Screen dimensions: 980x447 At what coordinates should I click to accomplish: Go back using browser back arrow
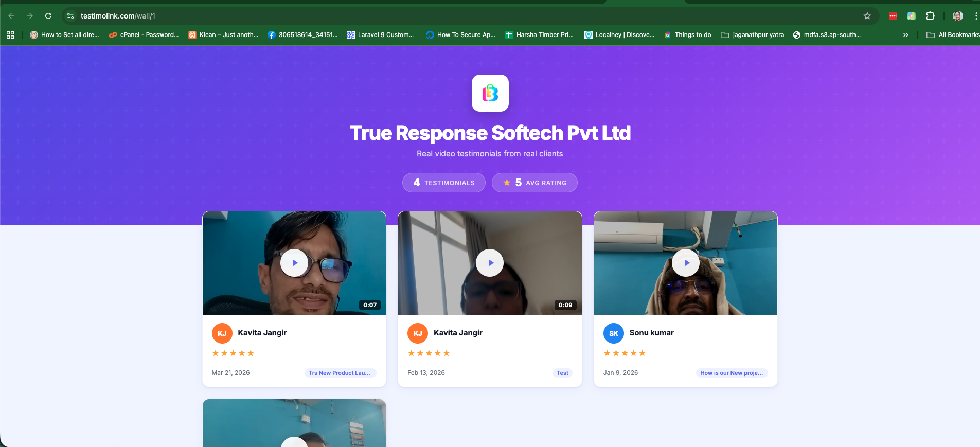click(x=11, y=16)
